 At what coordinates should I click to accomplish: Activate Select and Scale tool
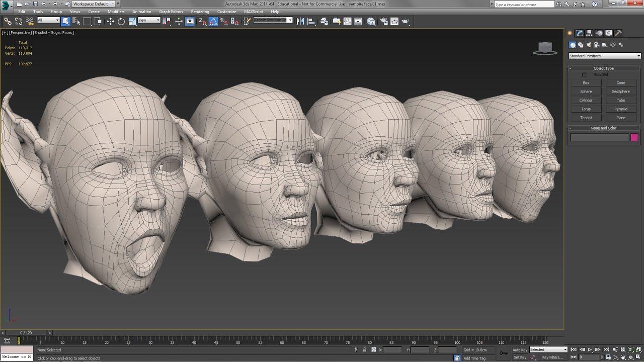(x=132, y=21)
